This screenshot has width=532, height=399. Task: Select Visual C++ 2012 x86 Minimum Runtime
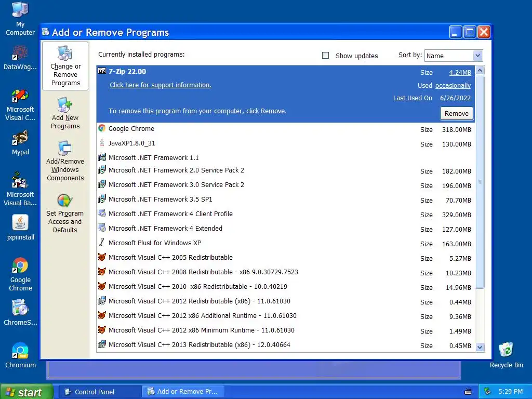285,331
